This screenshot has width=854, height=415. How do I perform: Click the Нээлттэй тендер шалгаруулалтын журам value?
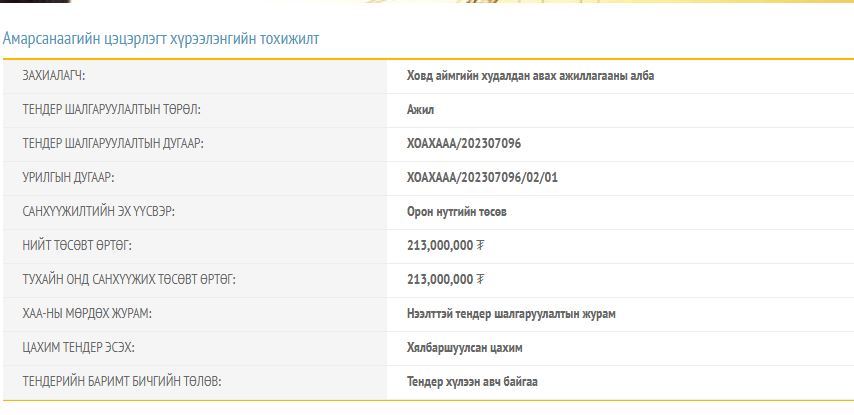(511, 313)
